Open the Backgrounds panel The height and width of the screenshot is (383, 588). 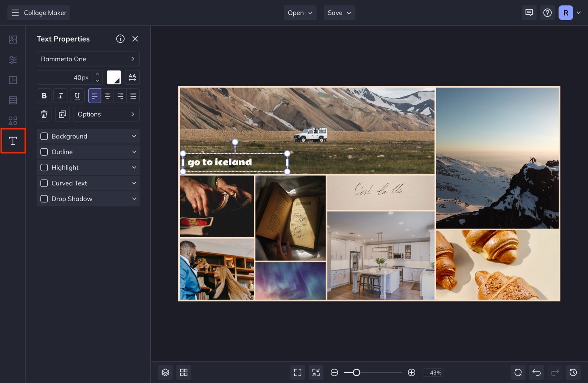tap(13, 100)
